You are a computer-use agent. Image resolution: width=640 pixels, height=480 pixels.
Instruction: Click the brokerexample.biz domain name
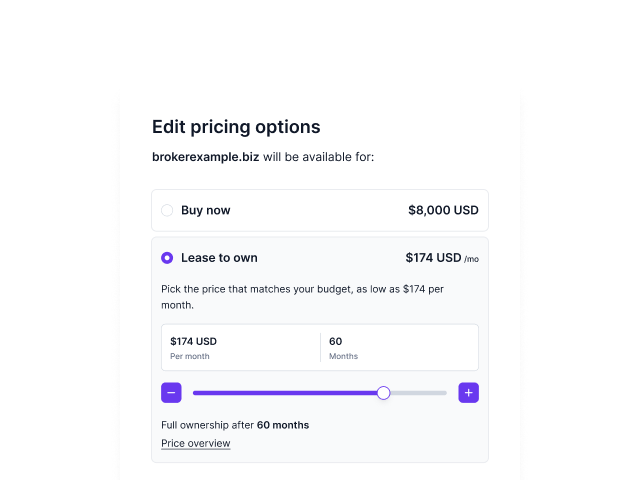pyautogui.click(x=205, y=157)
